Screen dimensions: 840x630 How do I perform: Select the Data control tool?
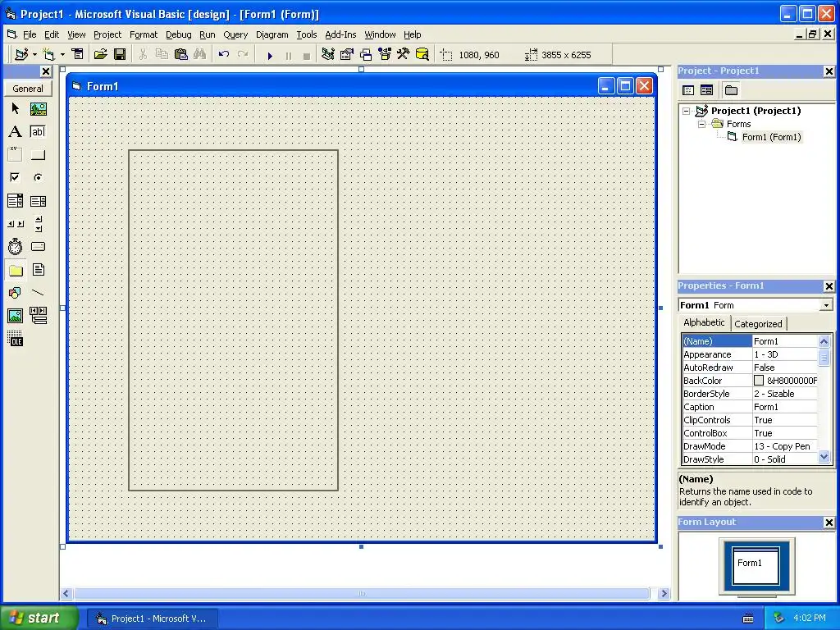38,316
